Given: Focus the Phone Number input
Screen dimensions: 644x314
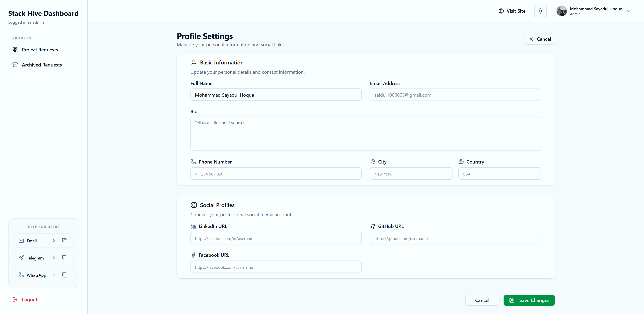Looking at the screenshot, I should click(x=276, y=174).
